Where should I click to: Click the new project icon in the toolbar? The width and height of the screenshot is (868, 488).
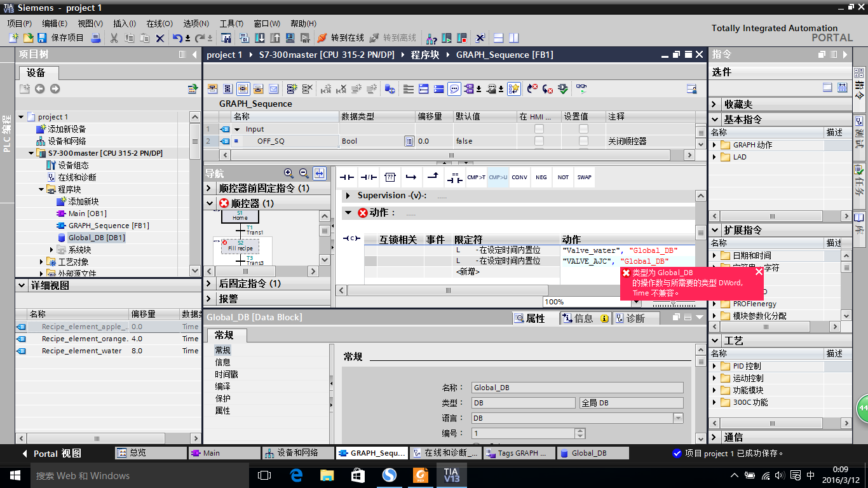tap(13, 38)
